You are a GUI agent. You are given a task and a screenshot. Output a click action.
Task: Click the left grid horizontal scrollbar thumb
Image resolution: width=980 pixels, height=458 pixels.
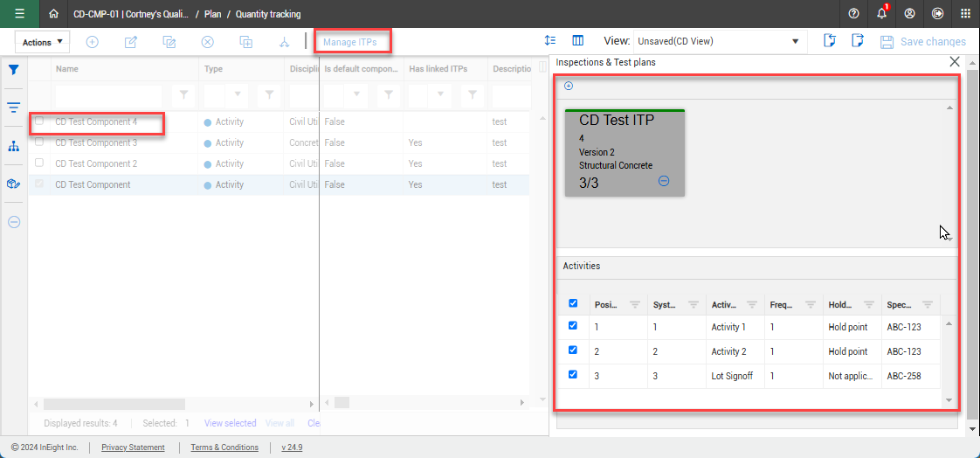[x=114, y=404]
